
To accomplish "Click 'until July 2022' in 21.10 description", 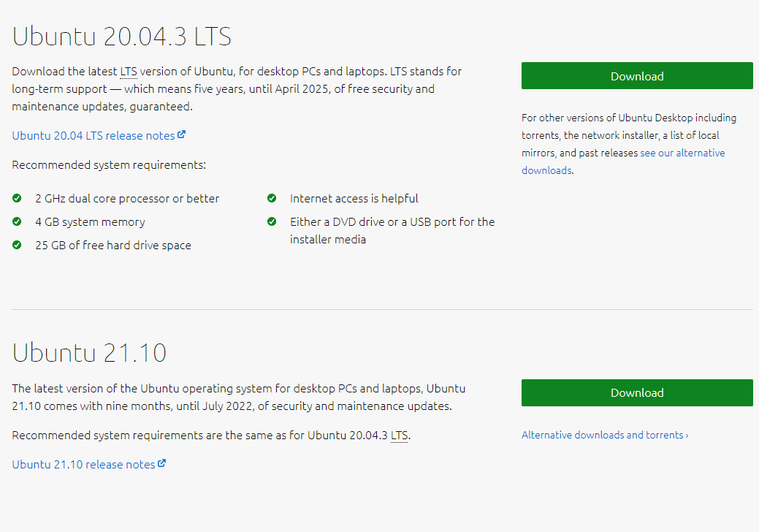I will [215, 406].
